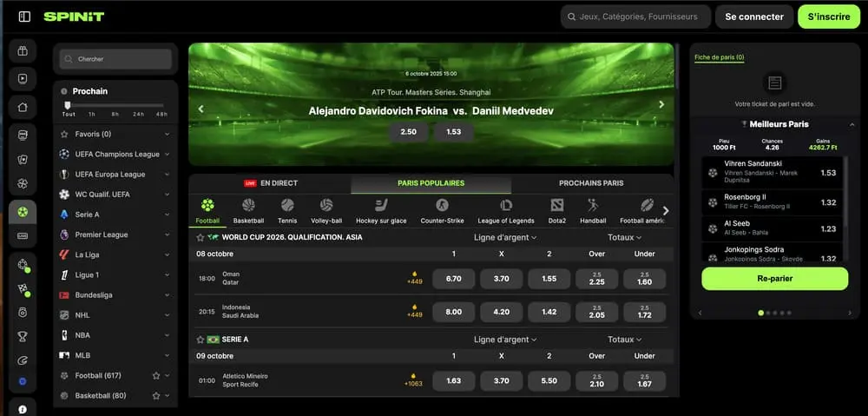Screen dimensions: 868x416
Task: Favorite the World Cup 2026 Qualification star
Action: pos(201,237)
